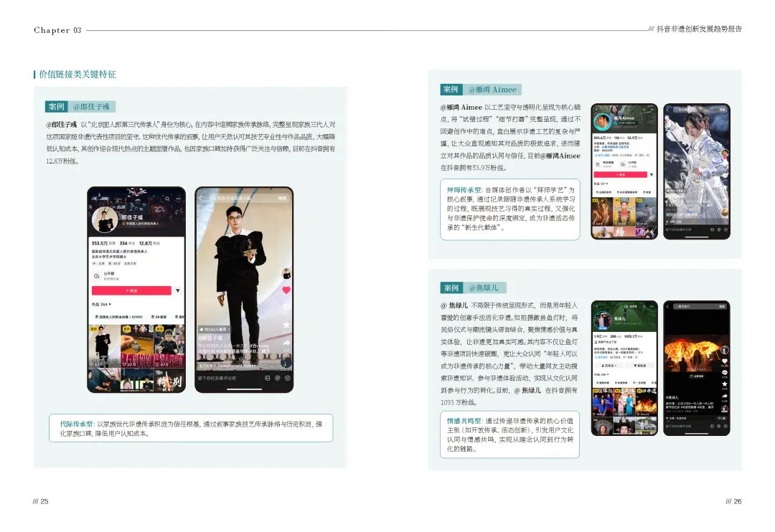Open 公开群 group icon on 郎佳子彧 profile
Screen dimensions: 775x532
[97, 276]
